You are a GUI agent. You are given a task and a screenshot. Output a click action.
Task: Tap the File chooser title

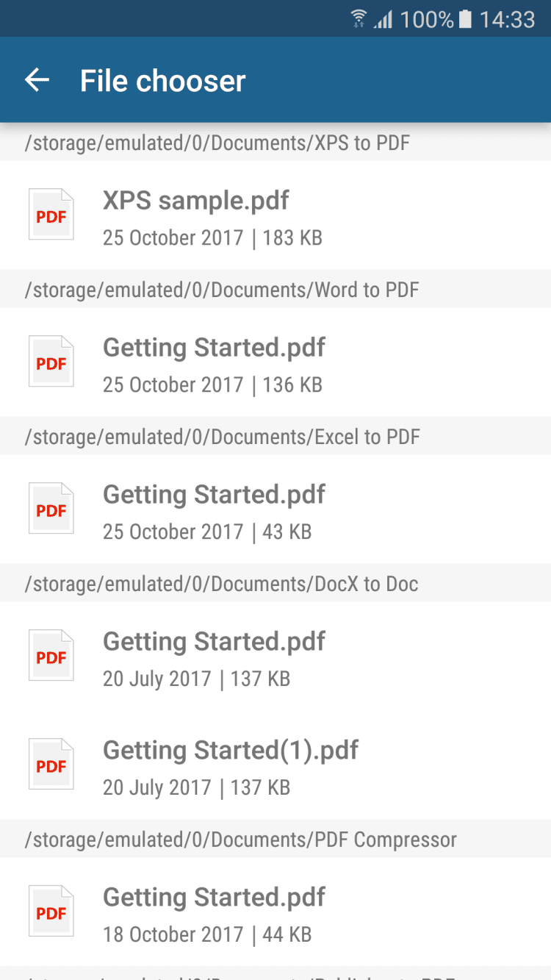[x=162, y=81]
